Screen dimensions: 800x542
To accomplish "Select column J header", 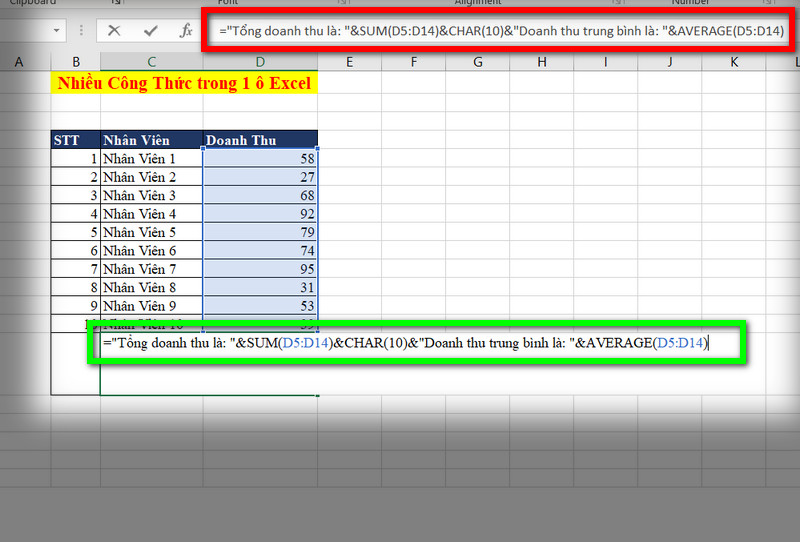I will coord(669,62).
